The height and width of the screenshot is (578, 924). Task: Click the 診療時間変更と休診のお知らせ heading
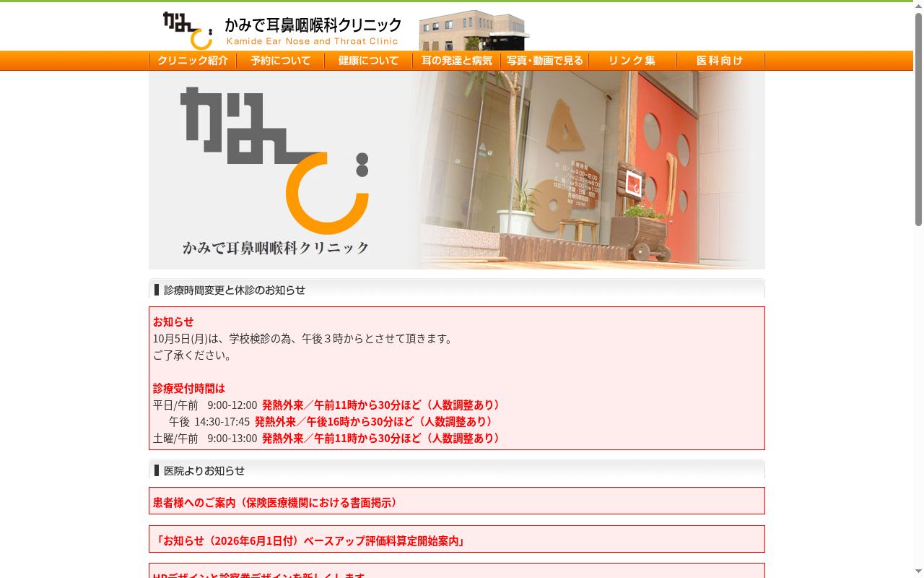tap(234, 290)
